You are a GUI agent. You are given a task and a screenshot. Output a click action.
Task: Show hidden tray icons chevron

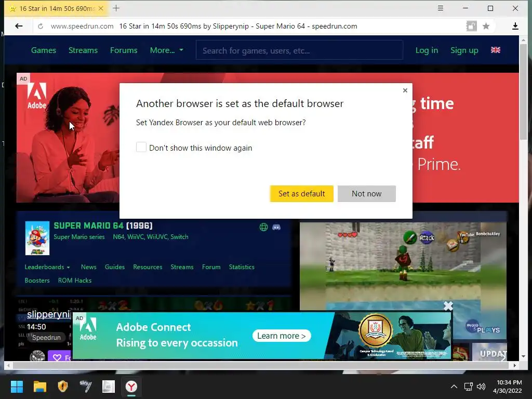[x=454, y=387]
